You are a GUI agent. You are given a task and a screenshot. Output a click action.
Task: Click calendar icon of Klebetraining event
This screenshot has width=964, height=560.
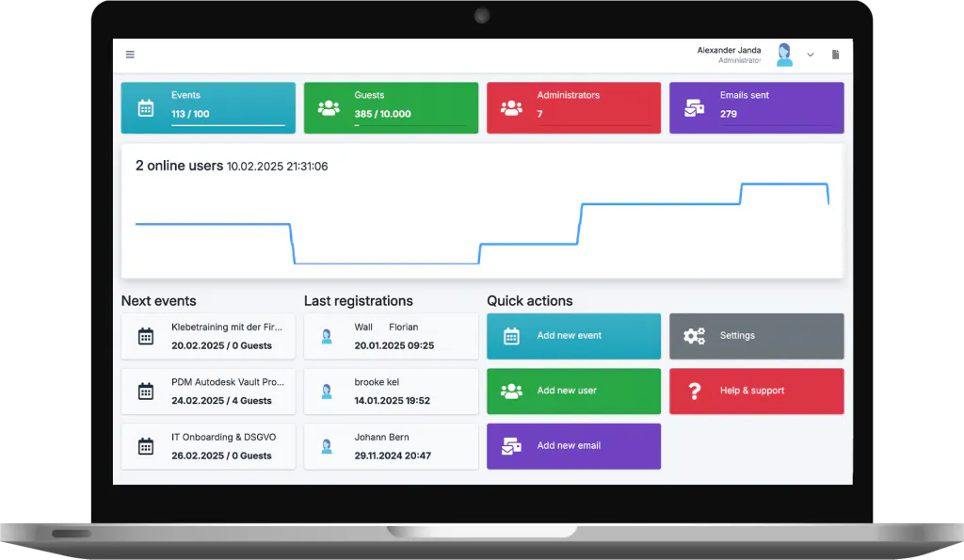tap(146, 336)
